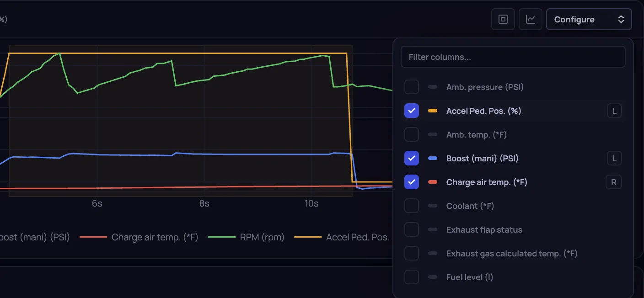Click the Configure dropdown's up-down chevron arrows
The height and width of the screenshot is (298, 644).
pos(621,19)
